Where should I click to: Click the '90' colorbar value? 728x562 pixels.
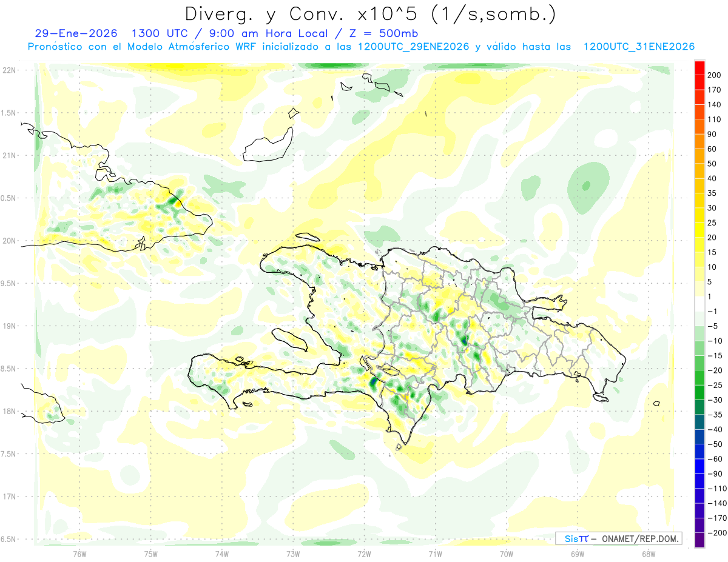713,134
